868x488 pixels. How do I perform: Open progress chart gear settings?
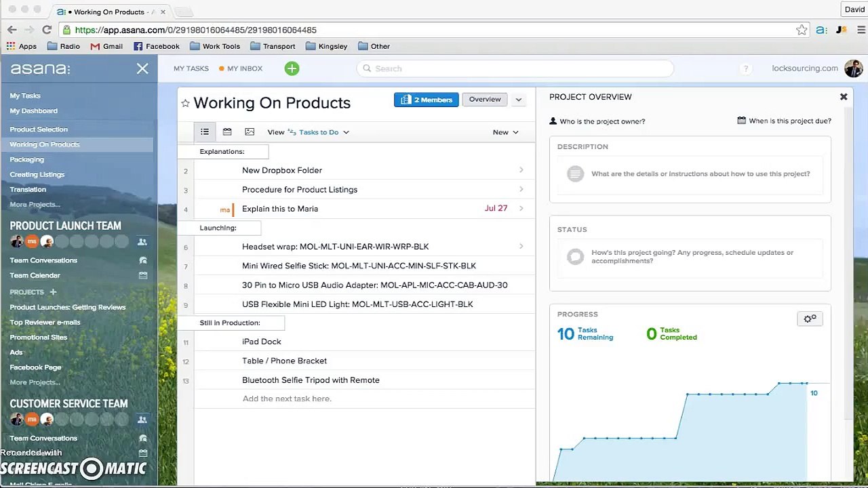[x=810, y=319]
